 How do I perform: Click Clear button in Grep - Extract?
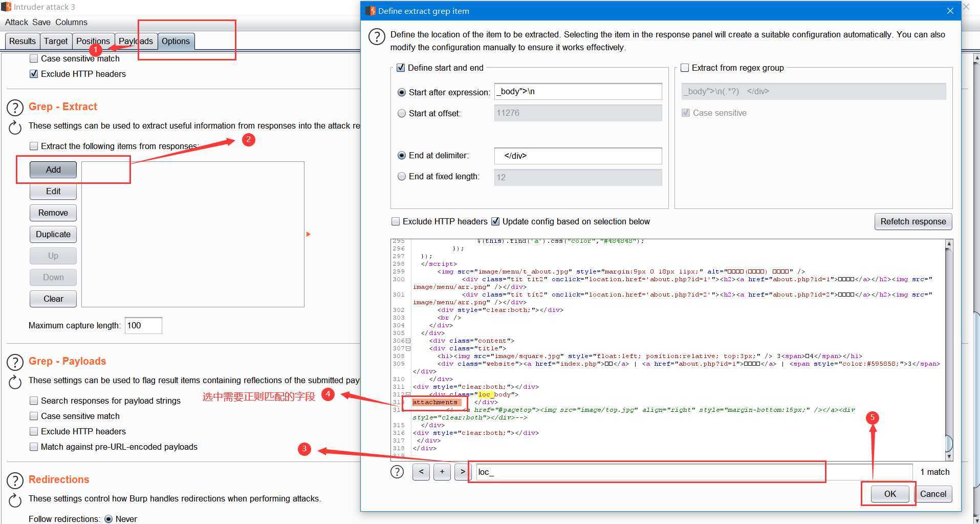click(x=53, y=299)
